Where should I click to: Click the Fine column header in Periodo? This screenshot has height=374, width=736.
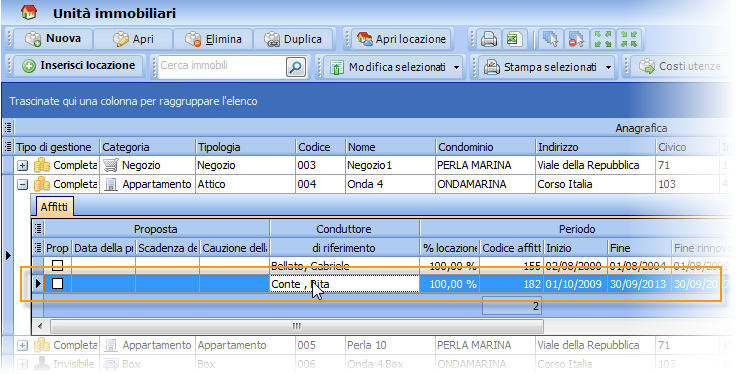coord(639,247)
